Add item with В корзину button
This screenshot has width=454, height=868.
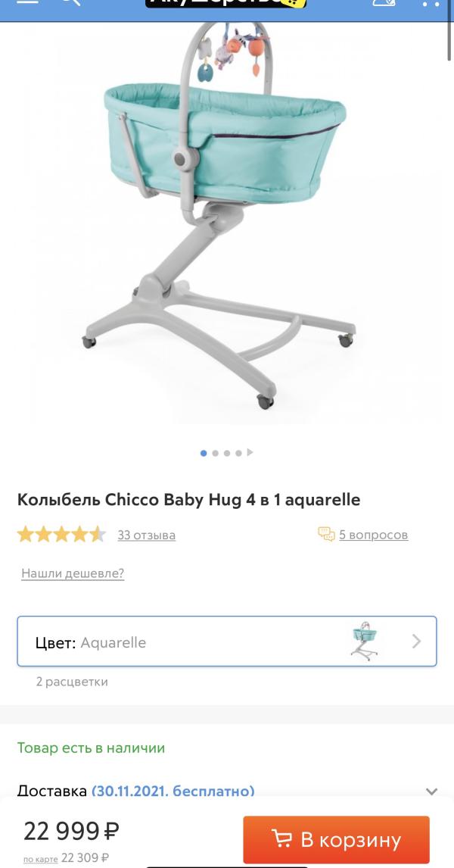point(336,840)
